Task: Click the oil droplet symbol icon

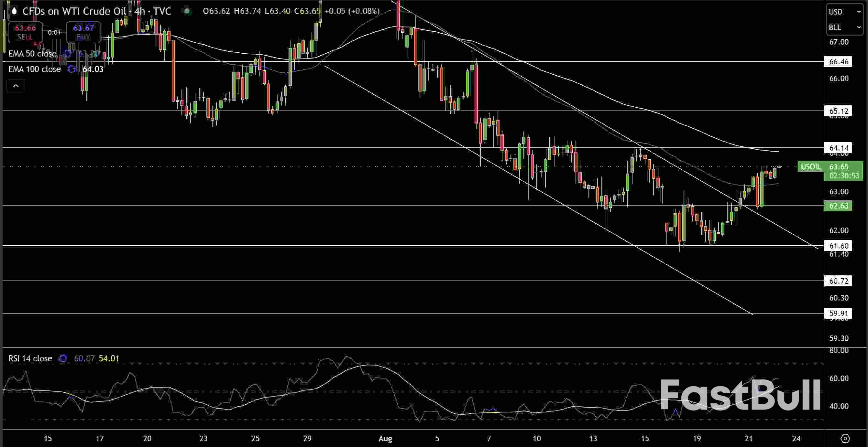Action: (x=14, y=11)
